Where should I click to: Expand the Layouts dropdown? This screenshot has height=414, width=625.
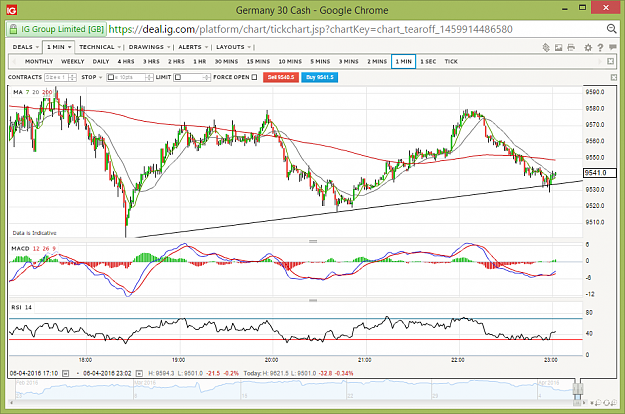(x=234, y=47)
